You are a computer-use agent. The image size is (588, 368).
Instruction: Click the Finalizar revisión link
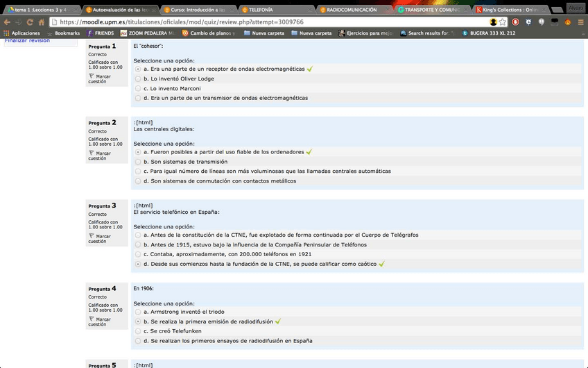click(x=28, y=41)
